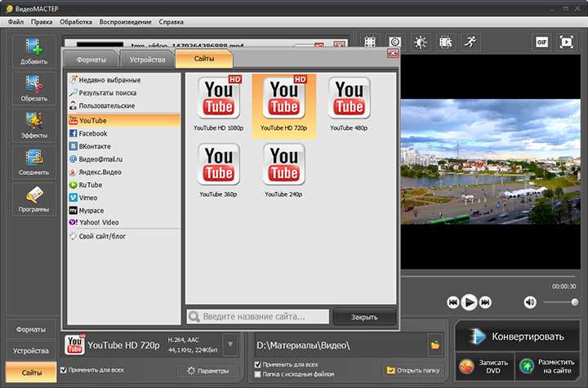
Task: Toggle Применить для всех under format
Action: [x=92, y=370]
